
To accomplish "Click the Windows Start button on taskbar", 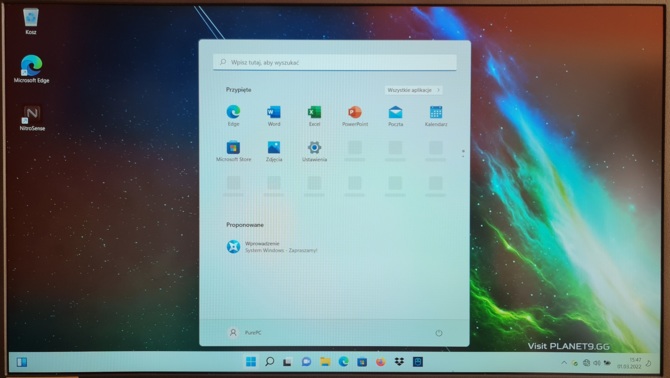I will coord(251,362).
